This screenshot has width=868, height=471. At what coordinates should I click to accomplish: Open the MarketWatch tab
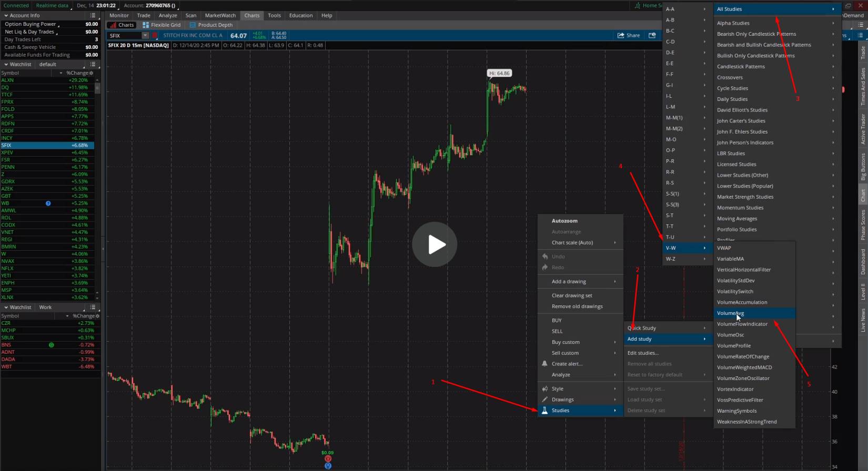click(220, 15)
